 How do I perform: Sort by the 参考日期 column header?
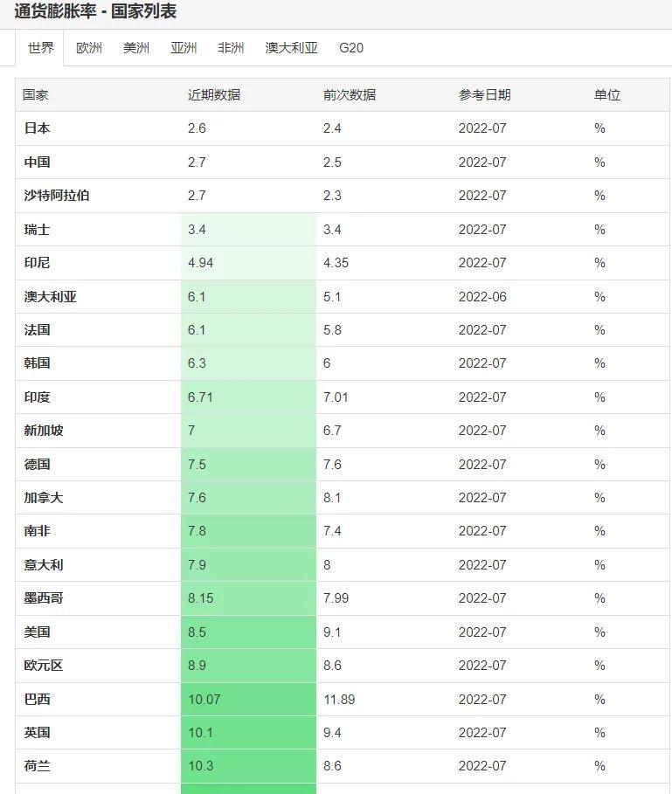485,94
